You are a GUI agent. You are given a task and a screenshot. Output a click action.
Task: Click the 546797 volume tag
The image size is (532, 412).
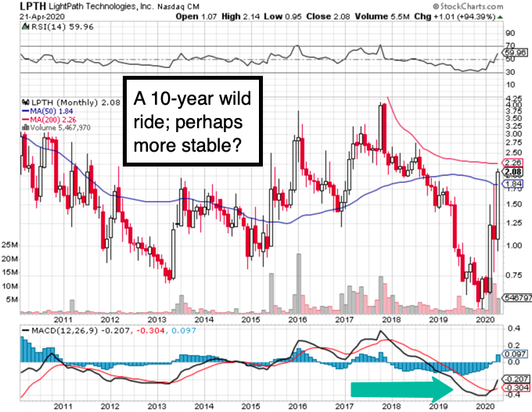coord(517,298)
